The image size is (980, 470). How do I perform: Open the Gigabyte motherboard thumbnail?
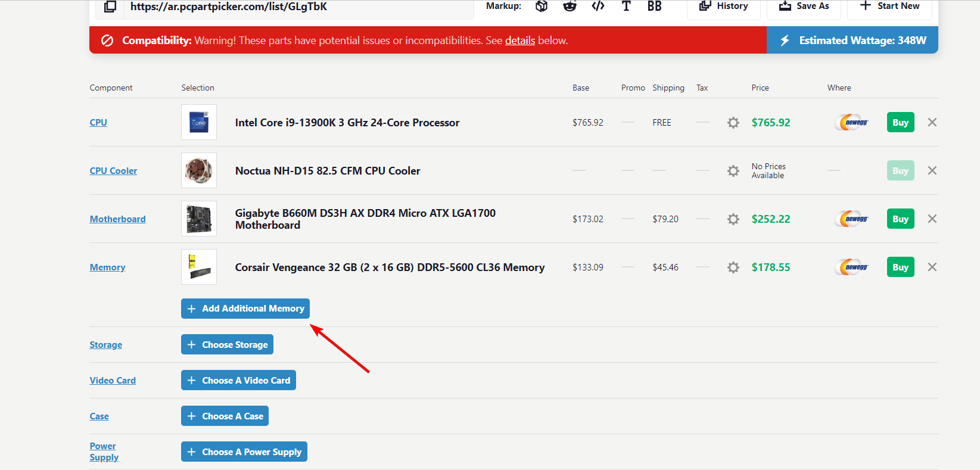[x=199, y=219]
